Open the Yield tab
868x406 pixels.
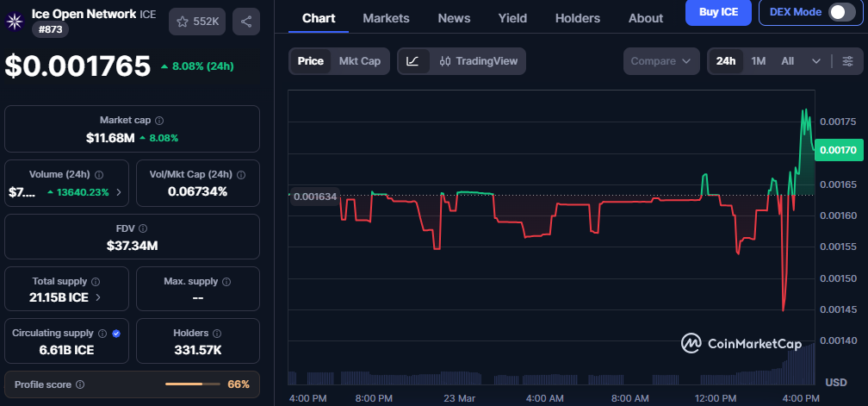coord(512,18)
